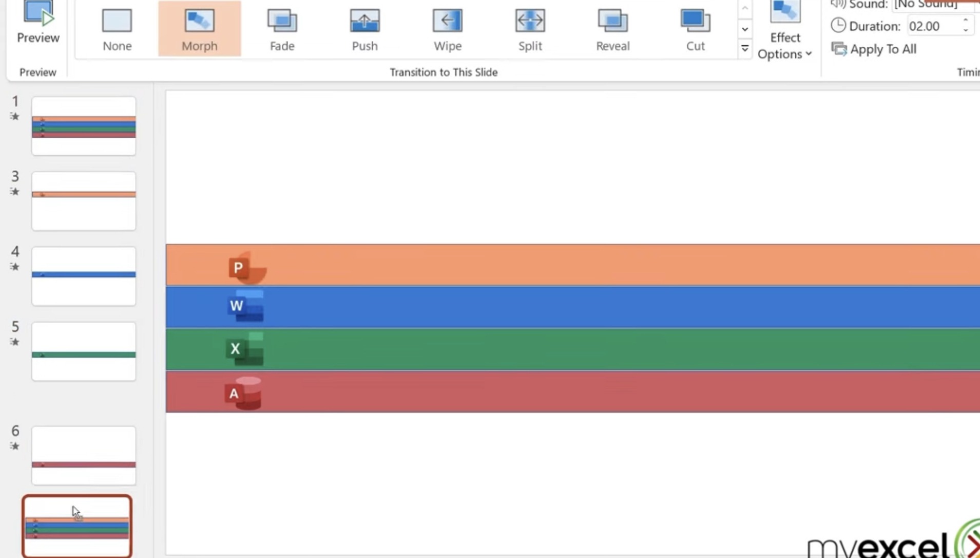Viewport: 980px width, 558px height.
Task: Click the Duration clock icon
Action: tap(838, 25)
